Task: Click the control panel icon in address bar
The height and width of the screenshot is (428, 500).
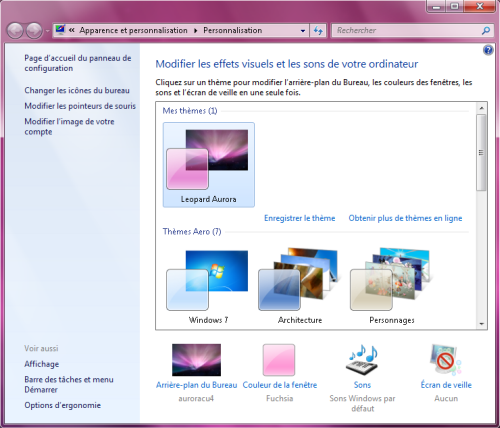Action: [60, 30]
